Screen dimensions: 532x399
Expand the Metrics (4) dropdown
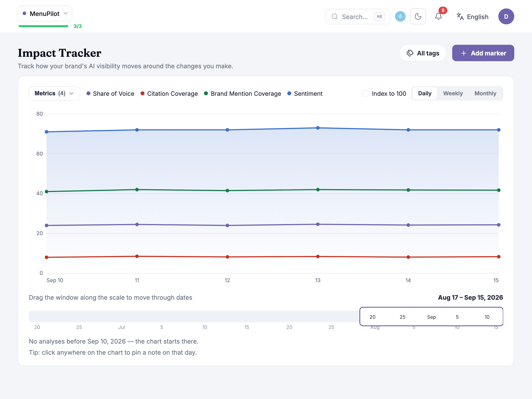click(x=54, y=93)
